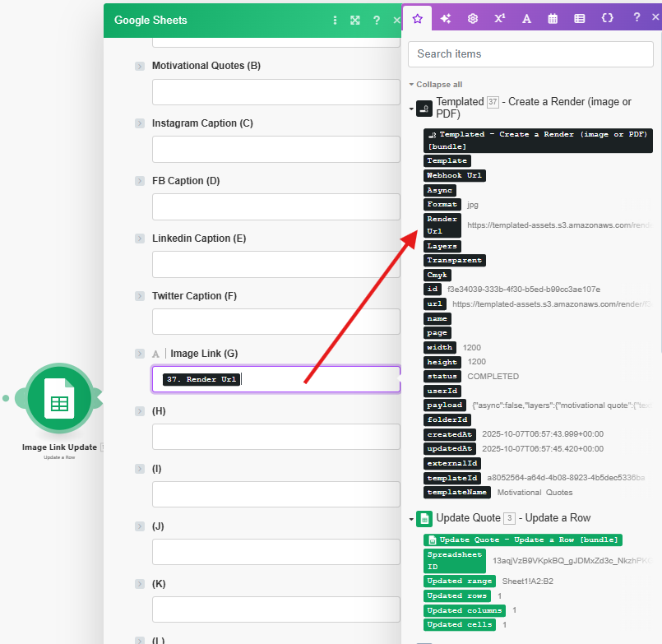This screenshot has width=662, height=644.
Task: Click the Linkedin Caption (E) input
Action: point(276,264)
